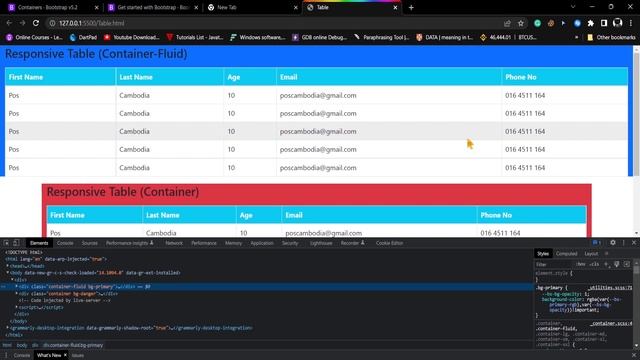
Task: Open the cookie extension icon
Action: coord(551,23)
